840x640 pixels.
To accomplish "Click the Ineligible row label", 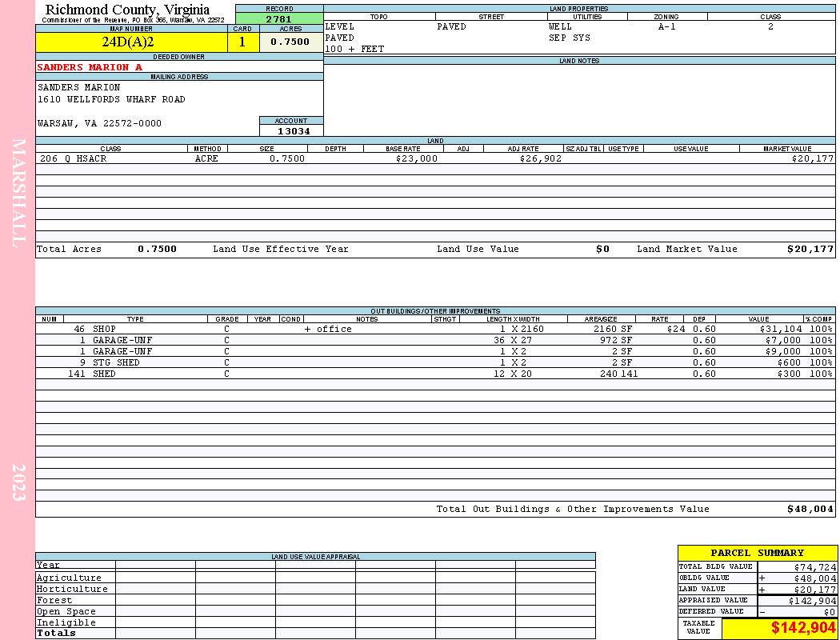I will coord(66,623).
